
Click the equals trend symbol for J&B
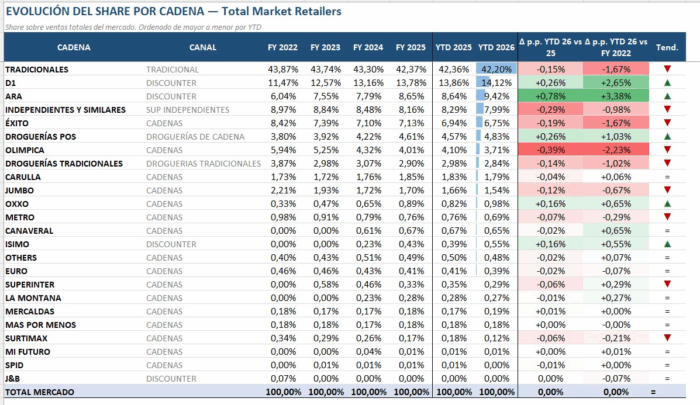[x=667, y=379]
